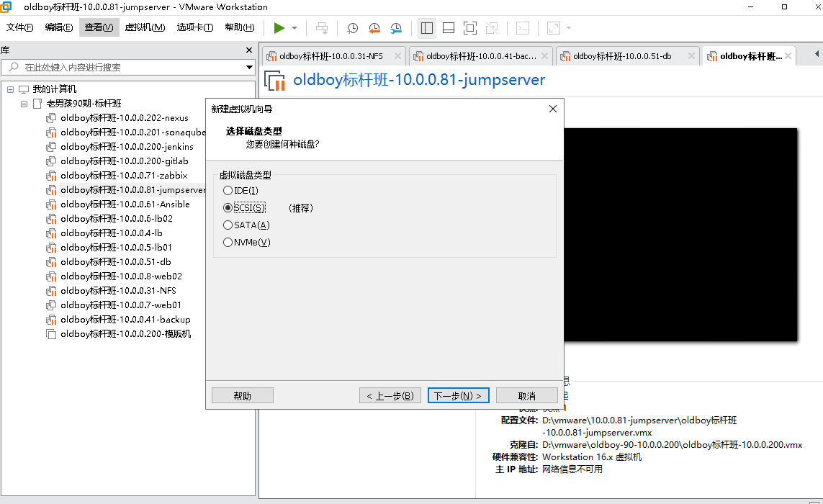Click the stretch guest display icon
The height and width of the screenshot is (504, 823).
coord(554,28)
